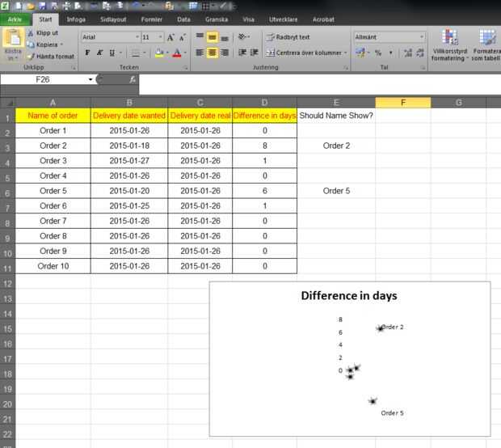Apply the yellow fill color swatch

click(159, 53)
